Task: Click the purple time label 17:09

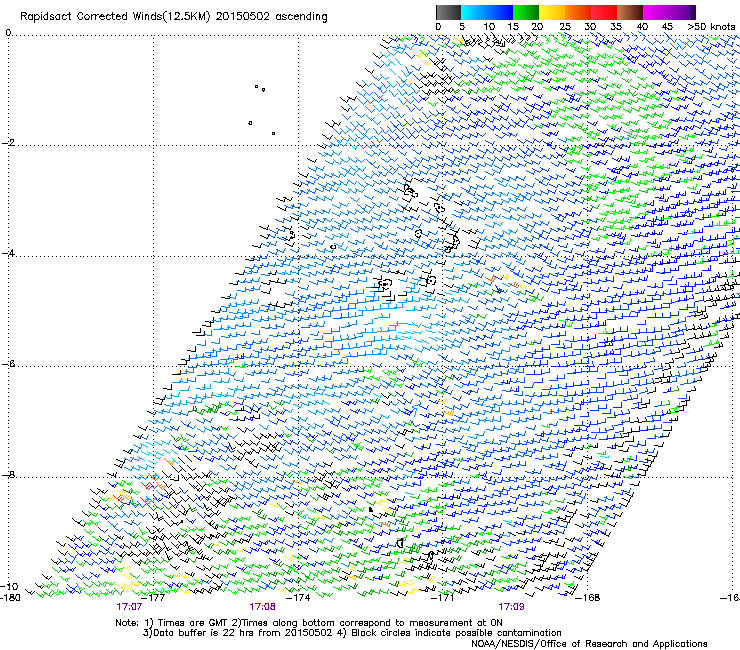Action: [x=511, y=607]
